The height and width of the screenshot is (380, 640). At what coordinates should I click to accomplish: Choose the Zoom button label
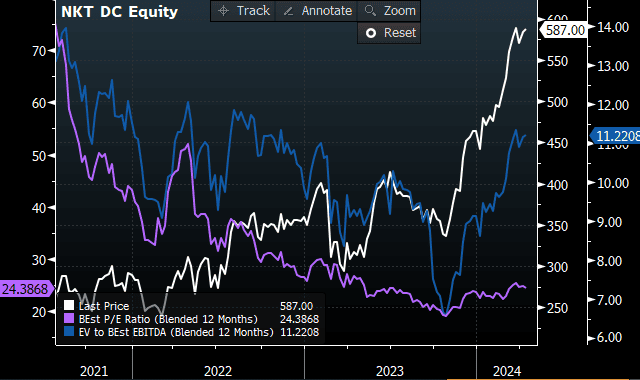(400, 11)
